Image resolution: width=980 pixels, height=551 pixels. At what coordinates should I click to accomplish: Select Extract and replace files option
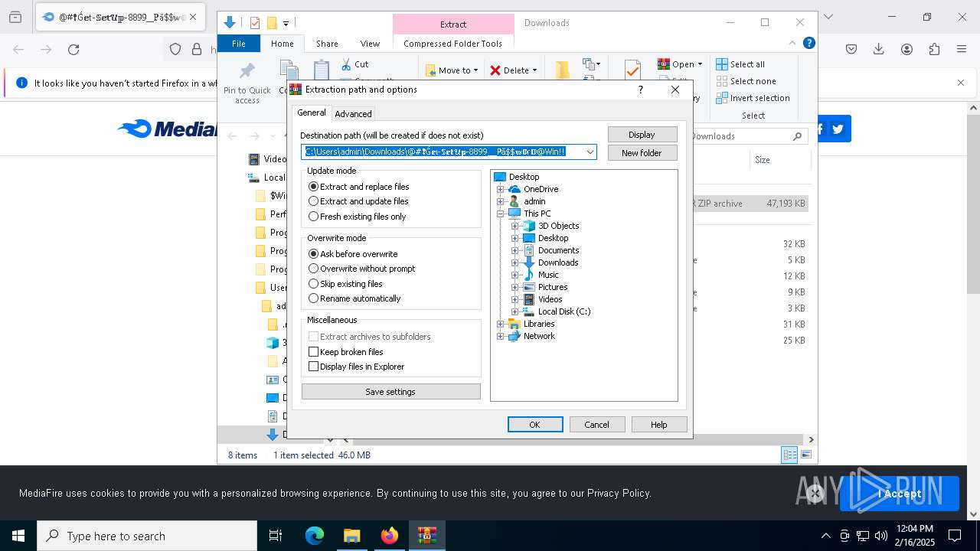(x=313, y=187)
